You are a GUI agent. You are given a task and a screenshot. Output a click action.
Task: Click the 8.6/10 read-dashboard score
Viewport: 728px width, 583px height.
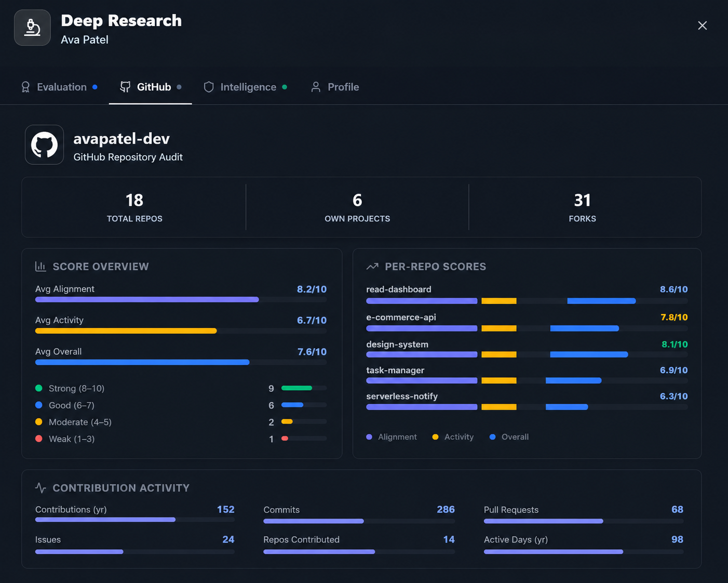coord(673,289)
